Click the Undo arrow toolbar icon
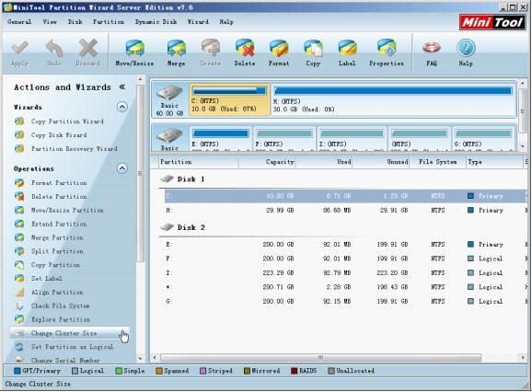The width and height of the screenshot is (532, 392). pyautogui.click(x=54, y=49)
